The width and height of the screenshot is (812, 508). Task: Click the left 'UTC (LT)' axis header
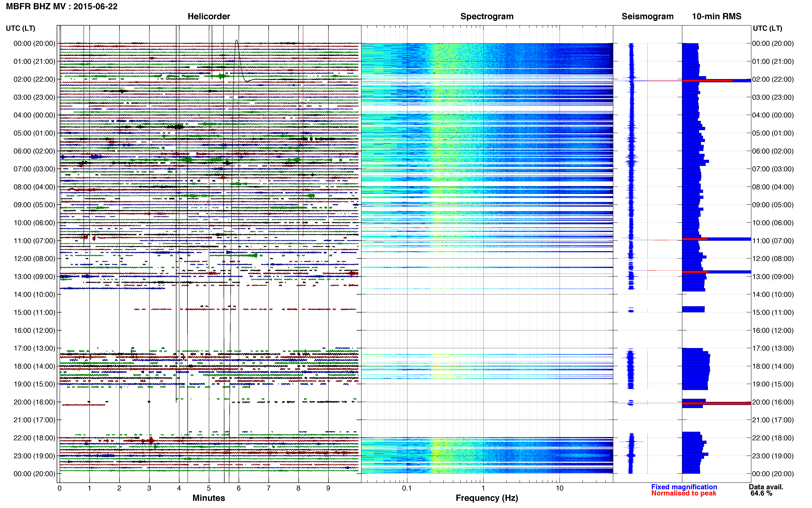pos(21,28)
